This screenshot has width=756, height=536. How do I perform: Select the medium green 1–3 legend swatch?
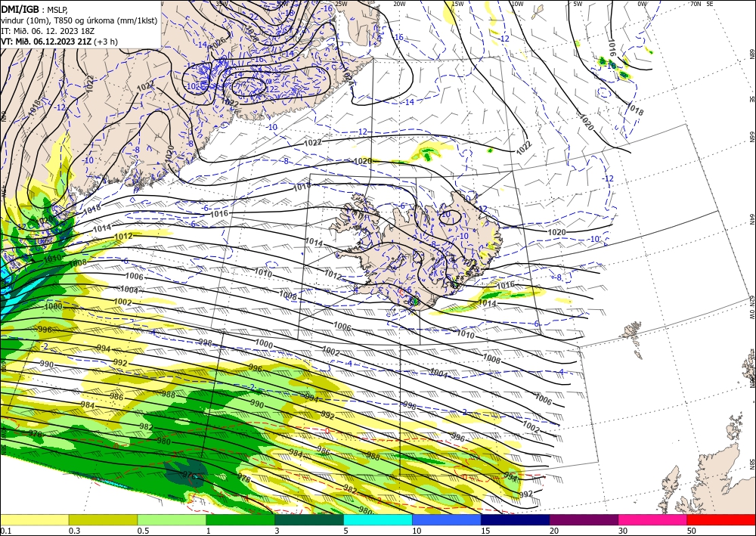tap(240, 519)
